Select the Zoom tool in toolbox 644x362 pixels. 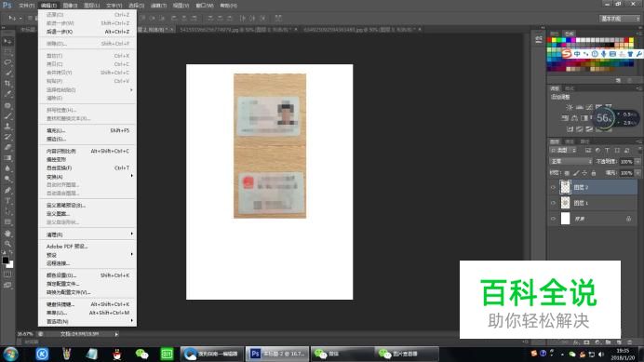pos(7,244)
